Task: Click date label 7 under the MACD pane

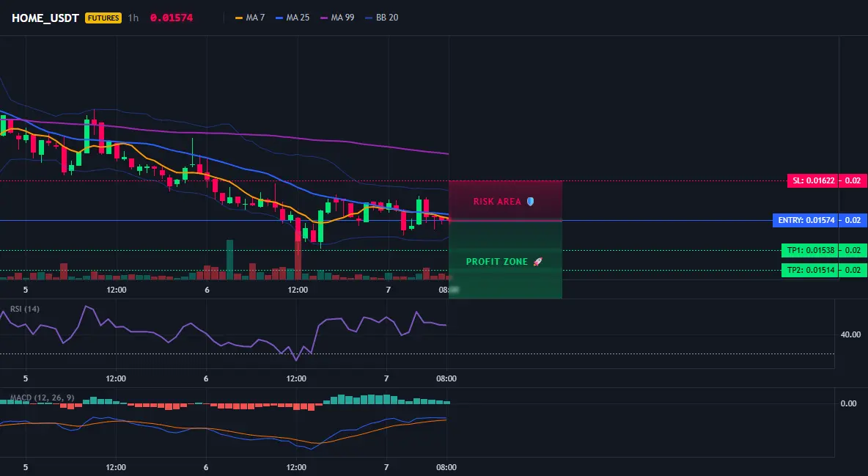Action: 386,467
